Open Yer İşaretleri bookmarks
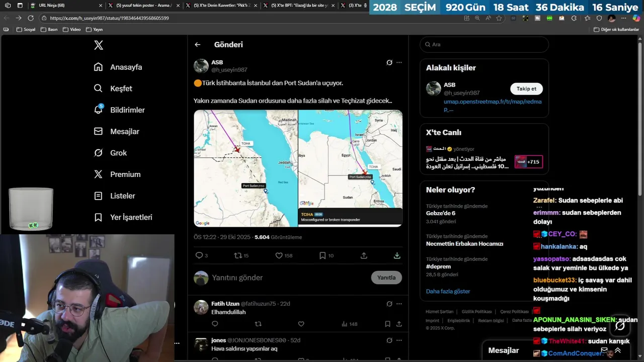 [x=123, y=217]
